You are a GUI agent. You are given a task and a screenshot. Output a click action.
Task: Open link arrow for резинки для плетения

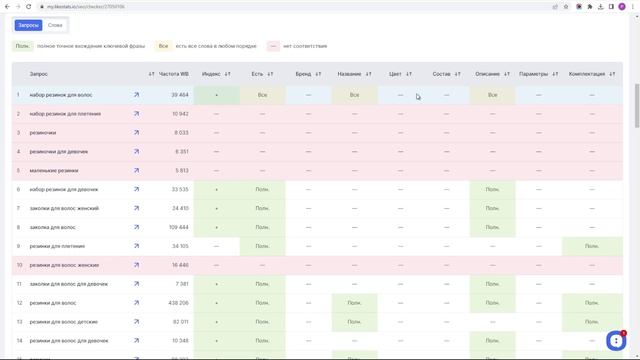click(136, 246)
